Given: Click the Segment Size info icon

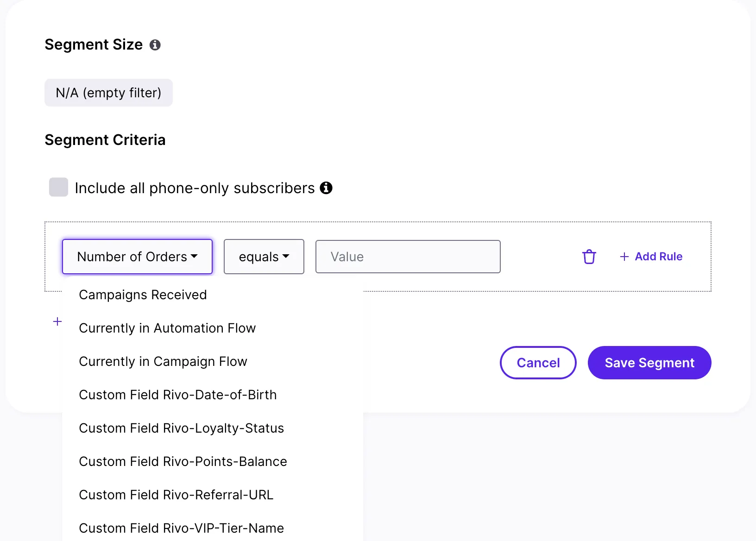Looking at the screenshot, I should pos(156,44).
